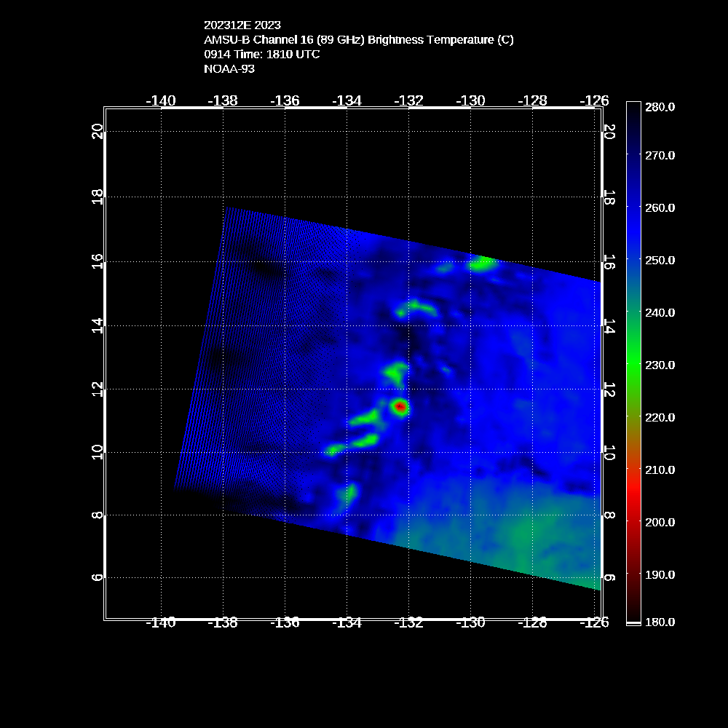Click the right-axis latitude label '14'
The image size is (728, 728).
609,326
